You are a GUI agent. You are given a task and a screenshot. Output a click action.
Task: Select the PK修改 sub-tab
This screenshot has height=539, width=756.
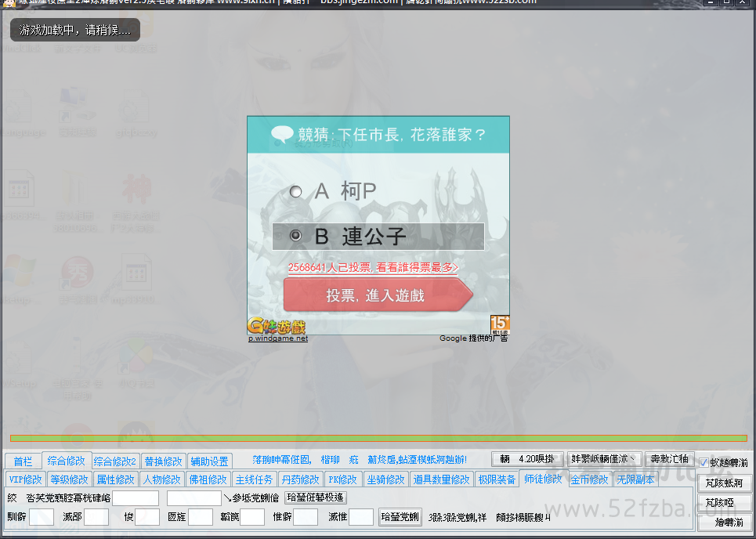pyautogui.click(x=342, y=479)
